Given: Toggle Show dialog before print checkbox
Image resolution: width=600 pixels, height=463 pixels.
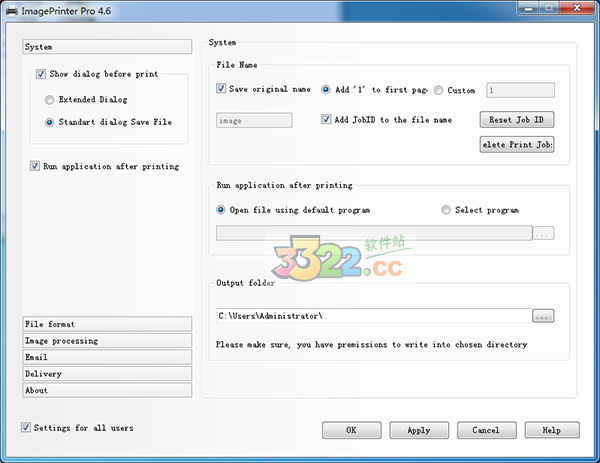Looking at the screenshot, I should [41, 74].
